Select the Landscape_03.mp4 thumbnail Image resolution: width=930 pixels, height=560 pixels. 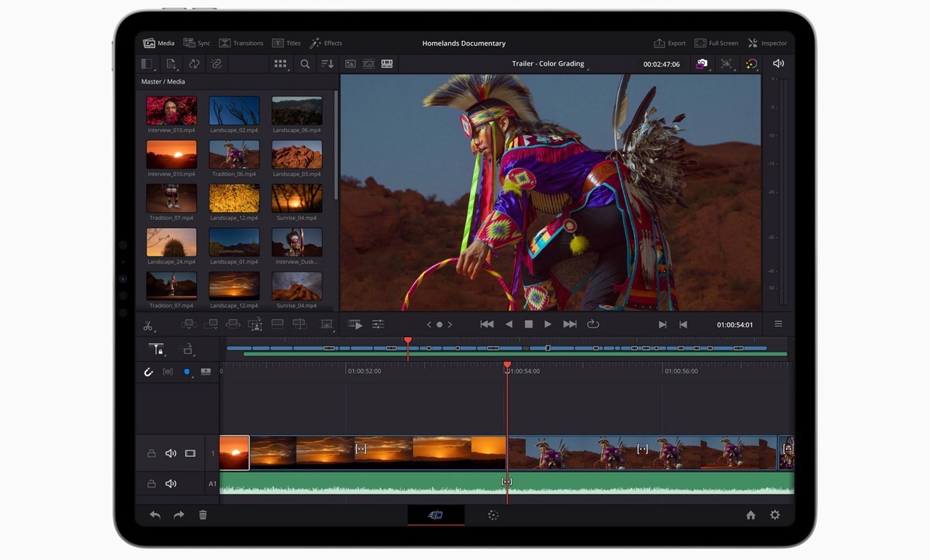tap(296, 155)
